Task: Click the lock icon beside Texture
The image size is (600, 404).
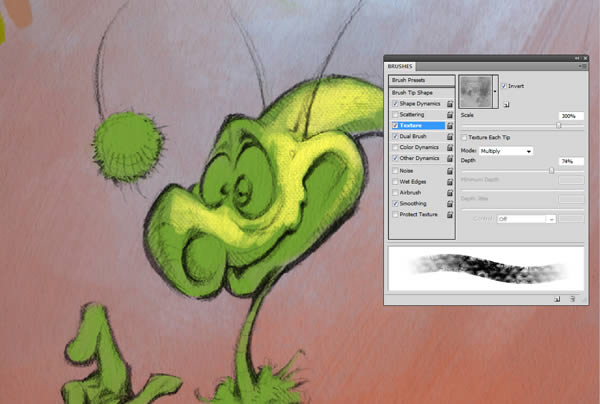Action: (x=450, y=125)
